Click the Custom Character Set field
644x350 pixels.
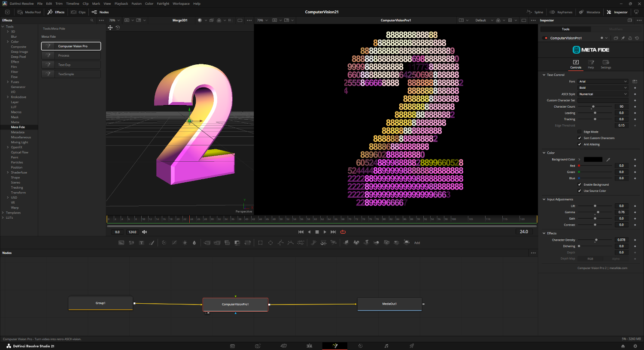point(603,100)
